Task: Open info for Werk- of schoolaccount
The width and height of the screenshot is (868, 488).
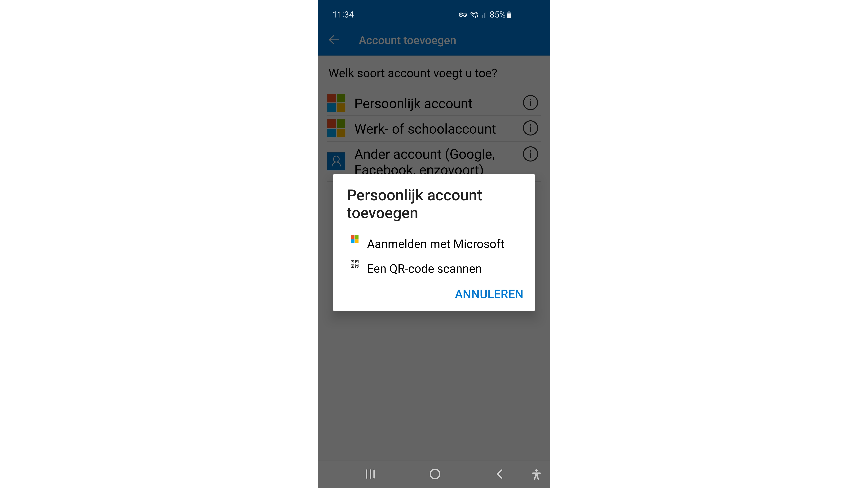Action: (x=530, y=128)
